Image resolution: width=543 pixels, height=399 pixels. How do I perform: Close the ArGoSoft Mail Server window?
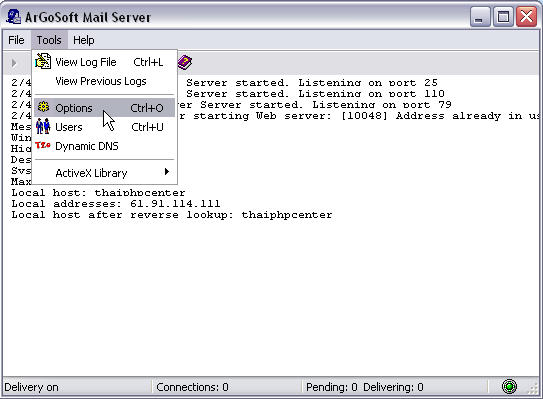click(x=526, y=16)
